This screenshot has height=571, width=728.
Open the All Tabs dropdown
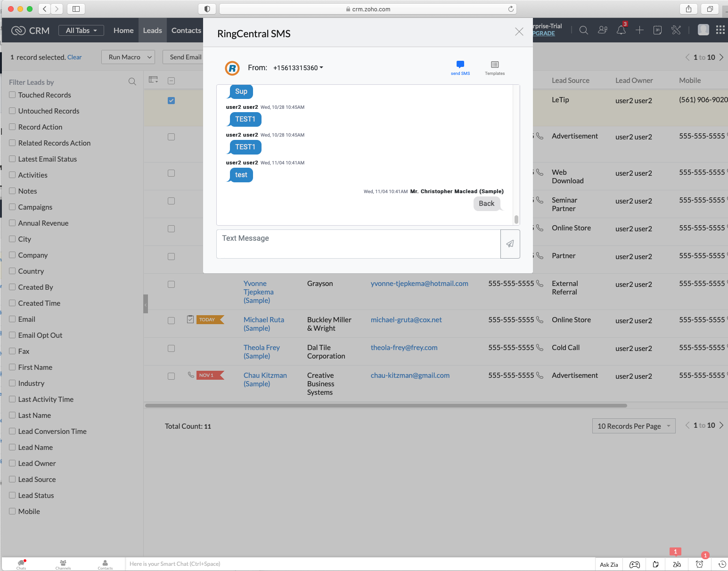[x=81, y=30]
